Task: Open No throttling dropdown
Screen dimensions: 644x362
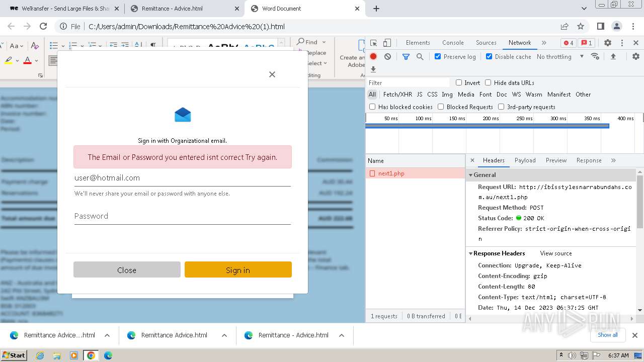Action: (560, 57)
